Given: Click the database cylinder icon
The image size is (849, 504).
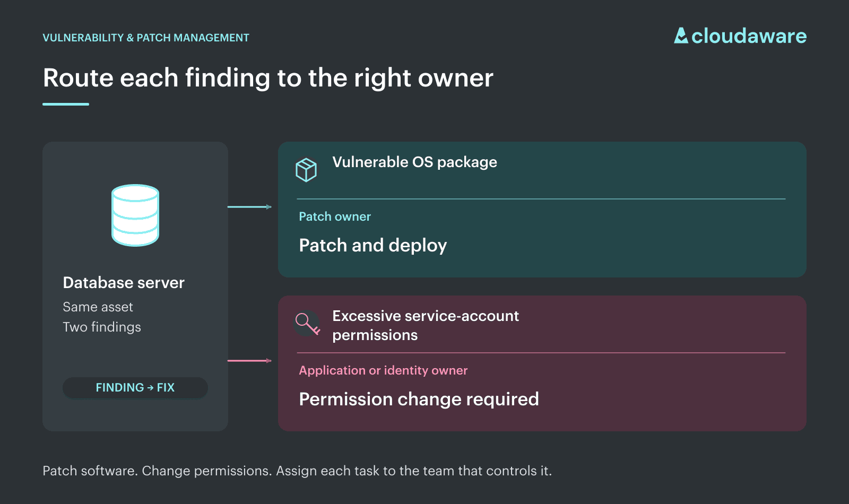Looking at the screenshot, I should point(135,215).
